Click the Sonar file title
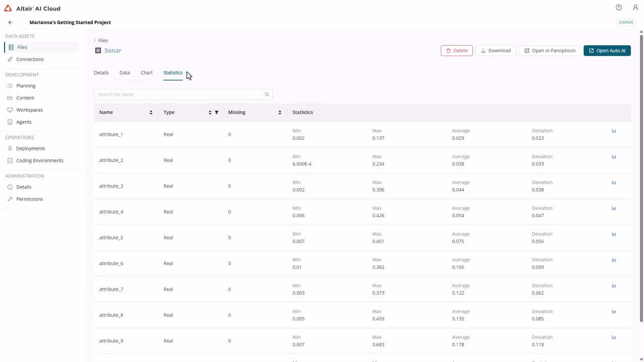Image resolution: width=644 pixels, height=362 pixels. coord(113,50)
